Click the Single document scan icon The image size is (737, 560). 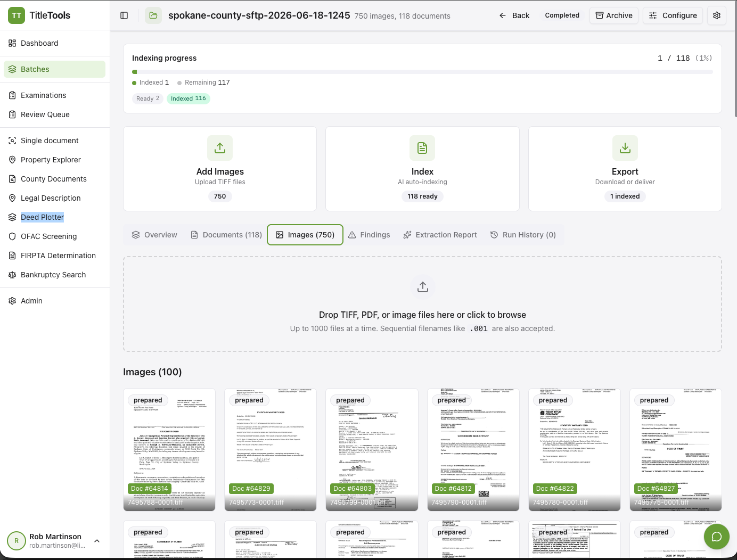click(12, 141)
